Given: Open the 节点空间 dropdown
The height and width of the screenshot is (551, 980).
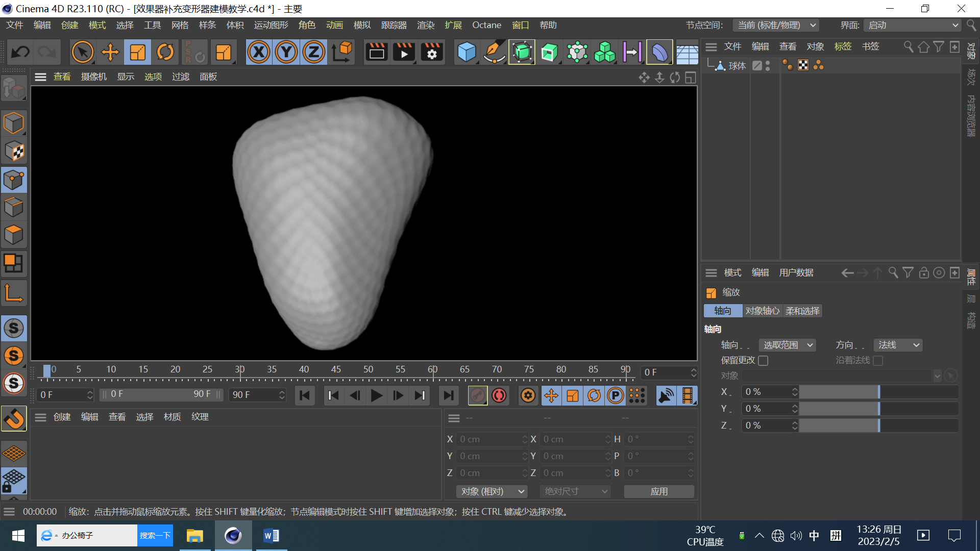Looking at the screenshot, I should click(776, 26).
